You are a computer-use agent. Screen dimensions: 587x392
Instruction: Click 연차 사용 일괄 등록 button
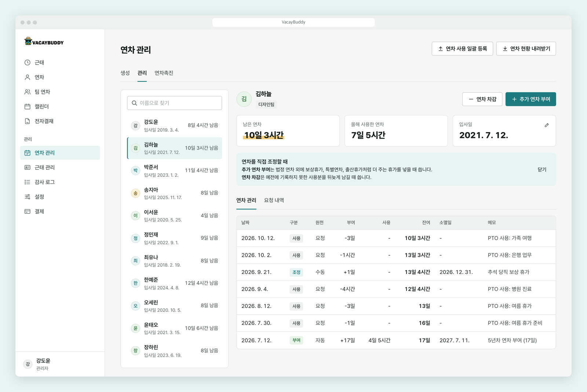pos(462,49)
